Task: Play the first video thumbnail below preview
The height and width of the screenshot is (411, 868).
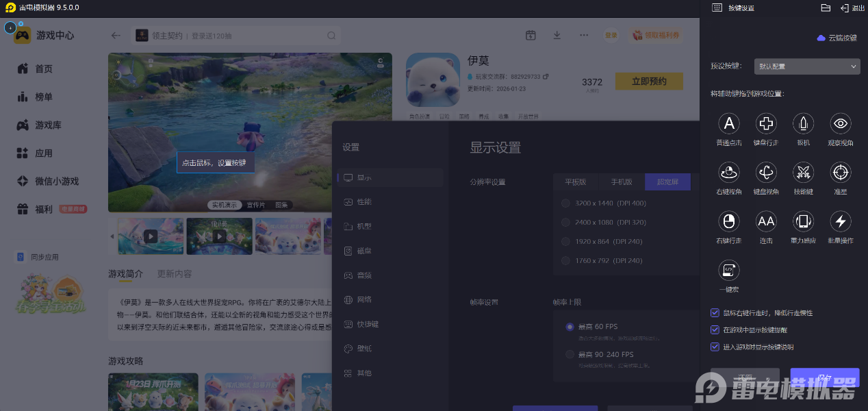Action: pyautogui.click(x=151, y=236)
